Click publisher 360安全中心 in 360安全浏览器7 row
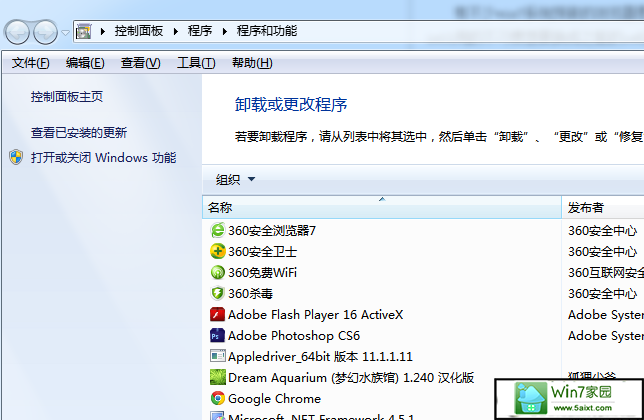The image size is (644, 420). pos(603,231)
